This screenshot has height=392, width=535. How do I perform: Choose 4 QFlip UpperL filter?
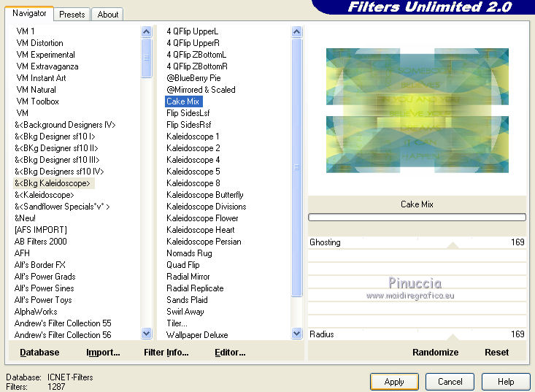coord(192,31)
